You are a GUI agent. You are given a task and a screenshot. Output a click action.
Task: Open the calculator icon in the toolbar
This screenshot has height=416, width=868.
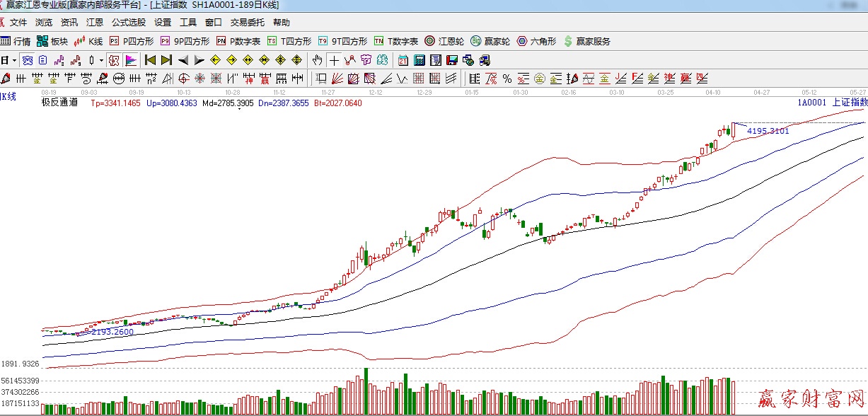(x=419, y=60)
